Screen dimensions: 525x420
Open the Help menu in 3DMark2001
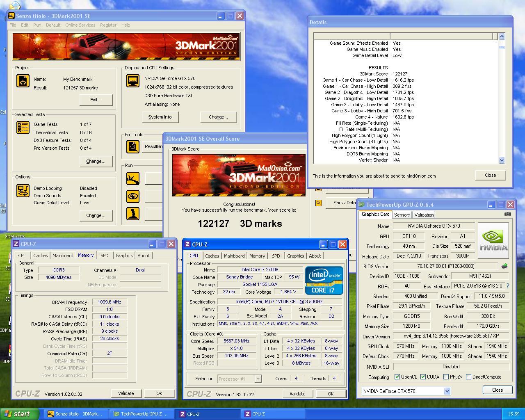pos(126,25)
